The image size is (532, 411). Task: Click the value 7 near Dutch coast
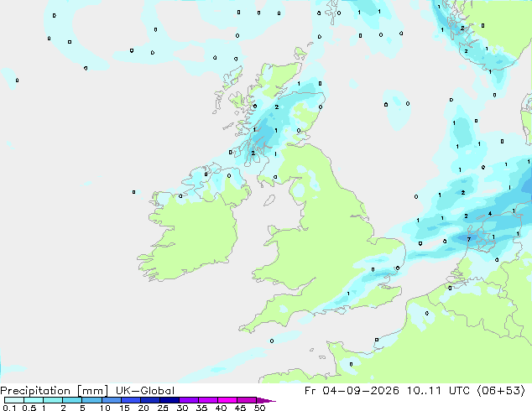pyautogui.click(x=469, y=239)
